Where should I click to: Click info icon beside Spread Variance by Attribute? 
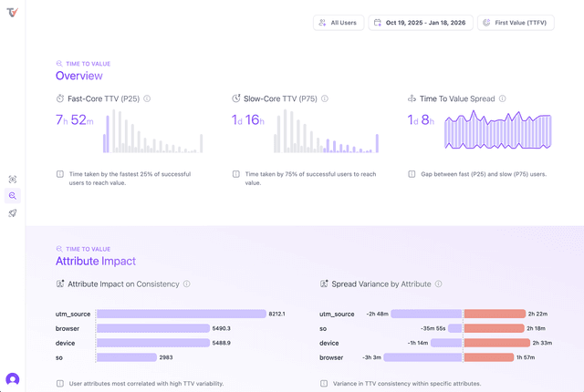(439, 284)
